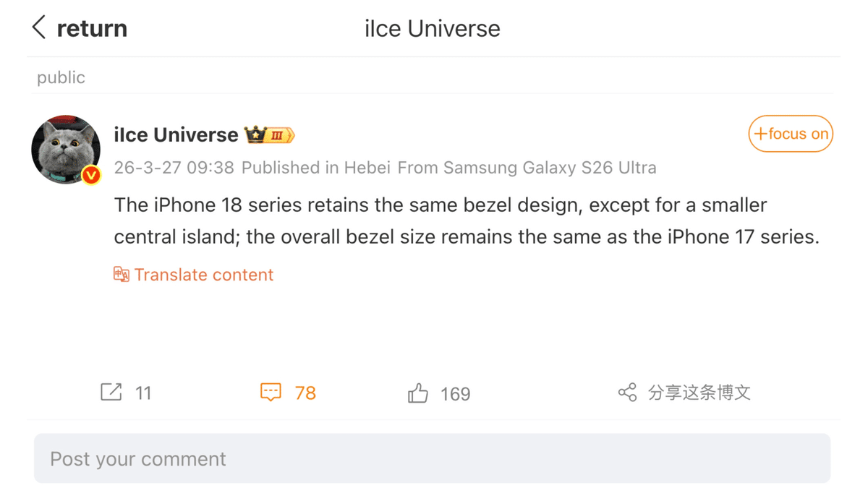
Task: Click the level III membership badge
Action: [x=278, y=134]
